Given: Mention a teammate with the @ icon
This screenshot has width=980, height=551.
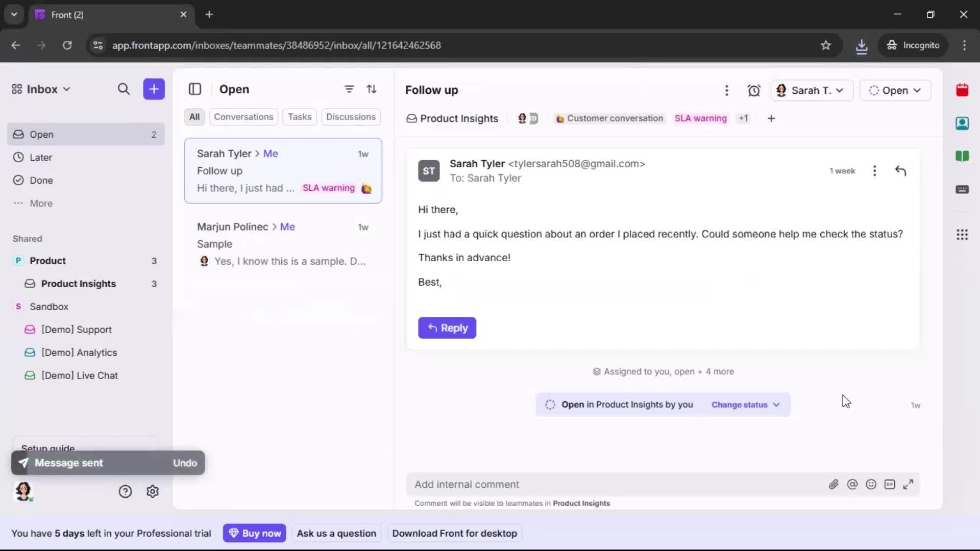Looking at the screenshot, I should 853,484.
